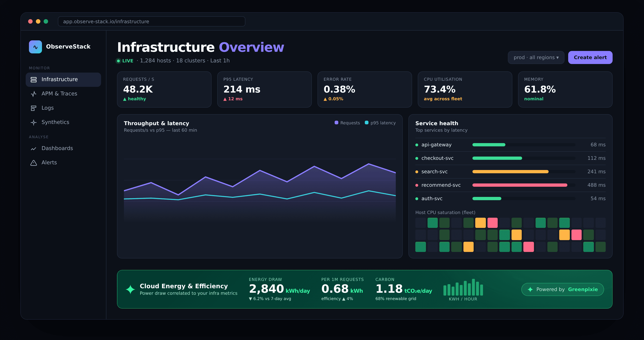Click the KWH / HOUR bar chart

(463, 287)
